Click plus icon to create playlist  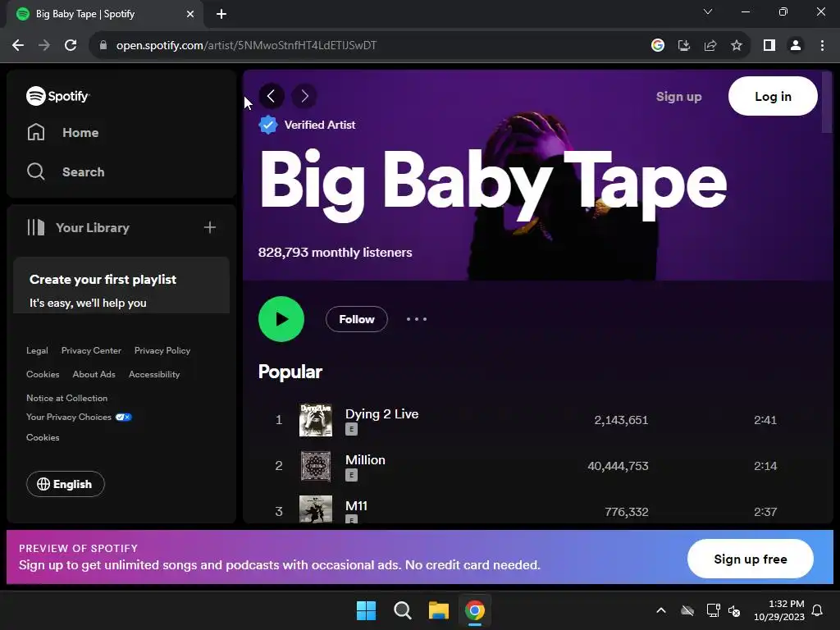210,228
